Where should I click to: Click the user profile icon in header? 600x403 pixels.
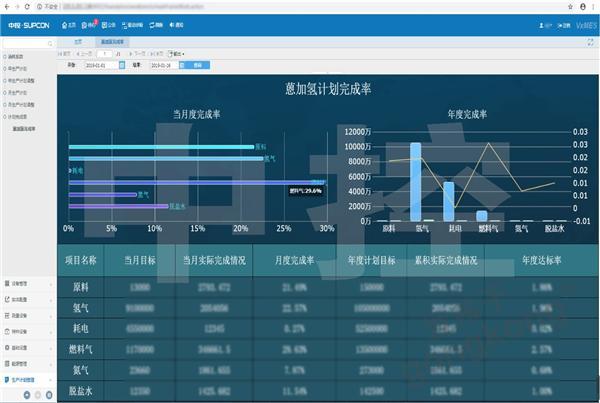[541, 26]
